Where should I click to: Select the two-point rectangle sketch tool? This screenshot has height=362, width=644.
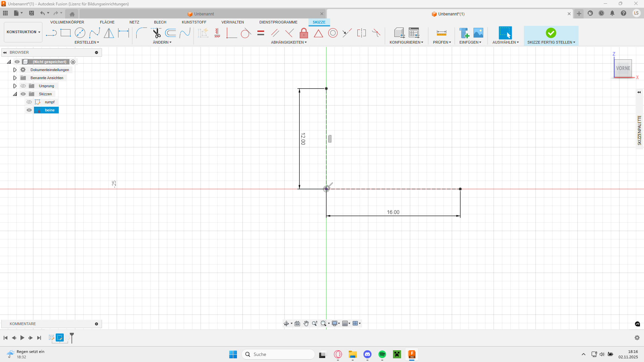click(65, 33)
